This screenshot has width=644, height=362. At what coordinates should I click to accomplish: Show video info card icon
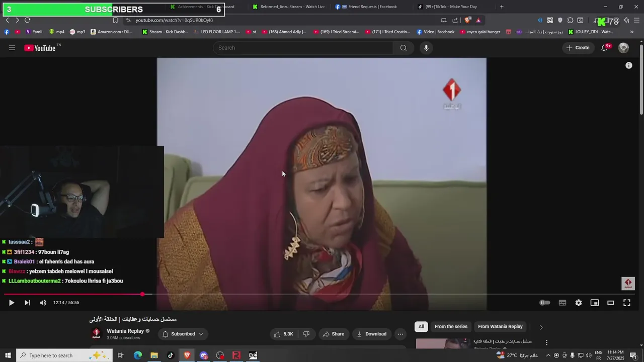click(x=628, y=65)
